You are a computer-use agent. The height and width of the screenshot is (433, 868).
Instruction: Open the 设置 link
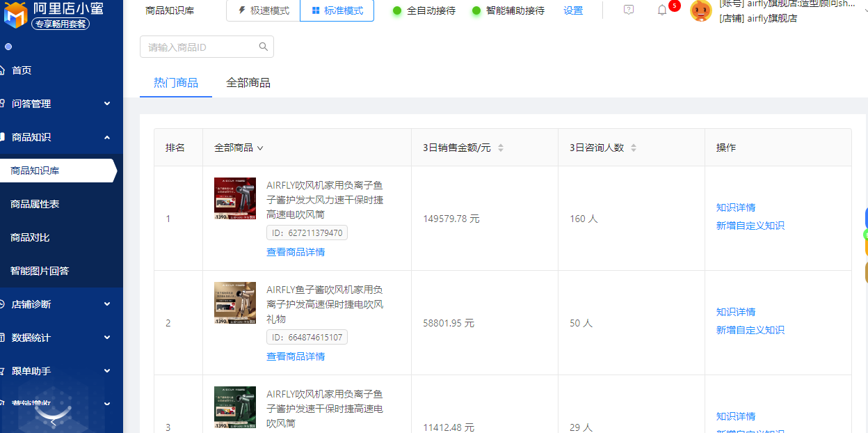573,10
